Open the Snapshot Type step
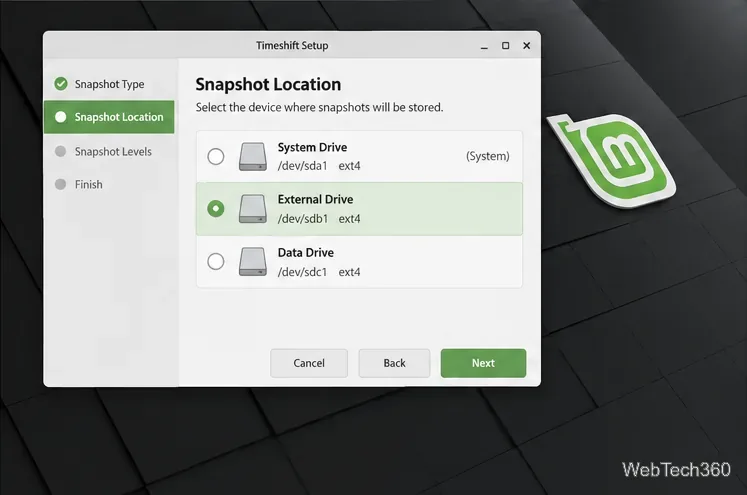The image size is (747, 495). coord(109,84)
